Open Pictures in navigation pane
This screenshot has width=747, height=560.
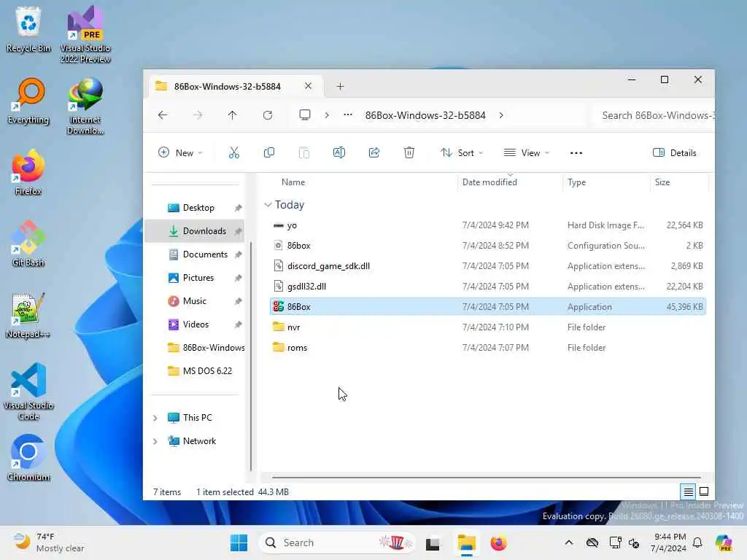[195, 278]
